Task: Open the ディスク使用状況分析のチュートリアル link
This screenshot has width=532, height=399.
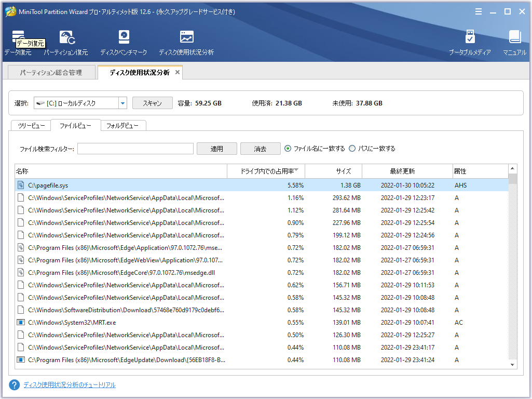Action: click(70, 385)
